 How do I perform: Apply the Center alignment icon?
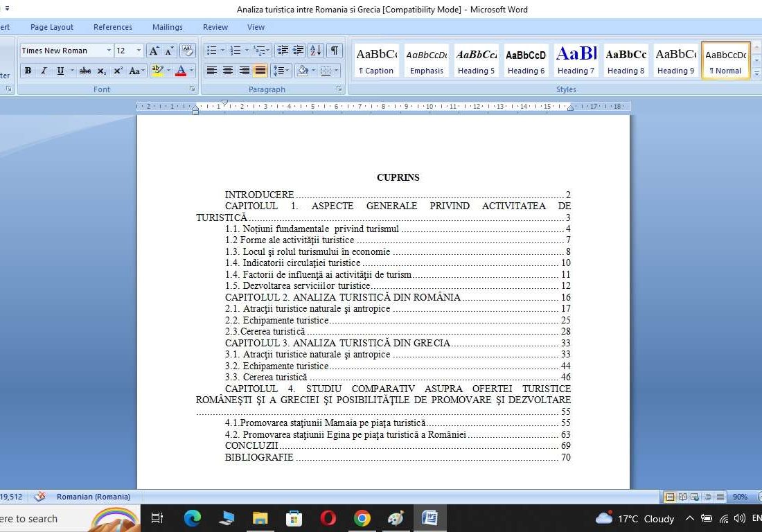[228, 71]
